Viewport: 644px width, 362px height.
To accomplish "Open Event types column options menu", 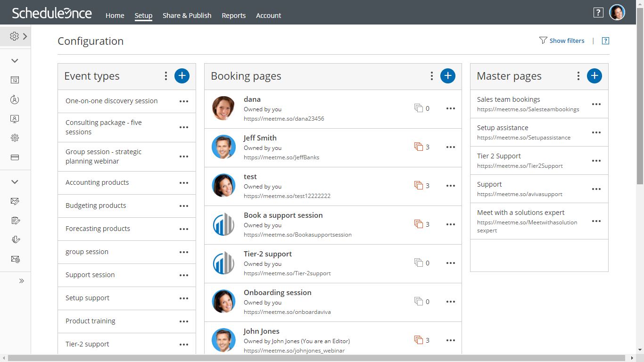I will tap(165, 76).
